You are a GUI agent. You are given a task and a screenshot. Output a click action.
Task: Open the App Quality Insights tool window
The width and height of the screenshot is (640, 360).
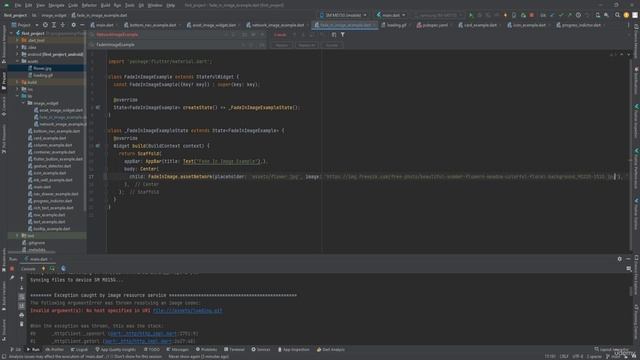[116, 349]
